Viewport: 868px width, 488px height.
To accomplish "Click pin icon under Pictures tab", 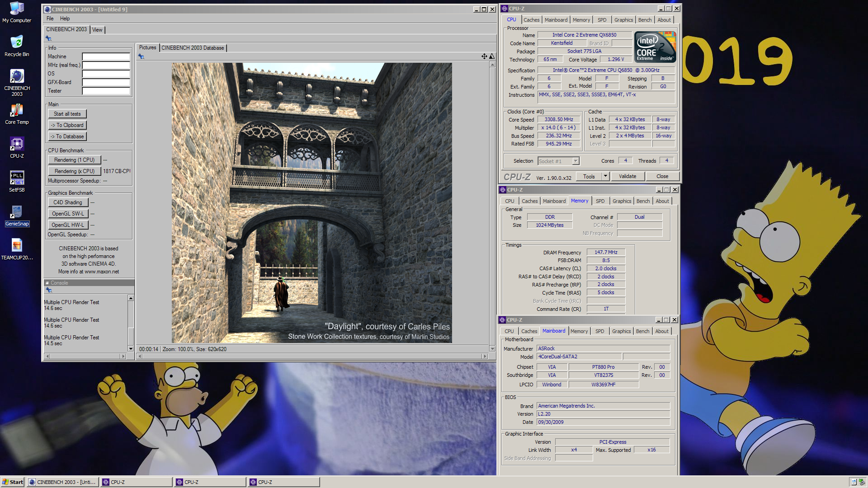I will [x=141, y=56].
